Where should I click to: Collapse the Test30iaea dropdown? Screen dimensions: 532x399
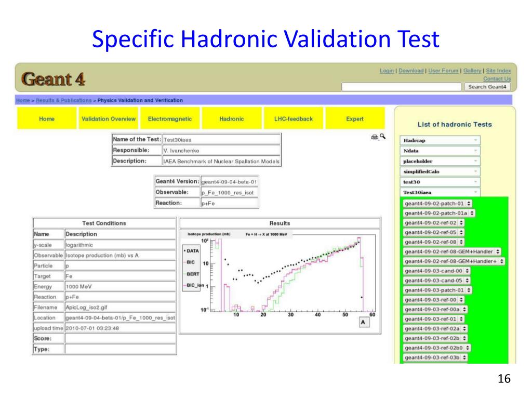coord(440,192)
